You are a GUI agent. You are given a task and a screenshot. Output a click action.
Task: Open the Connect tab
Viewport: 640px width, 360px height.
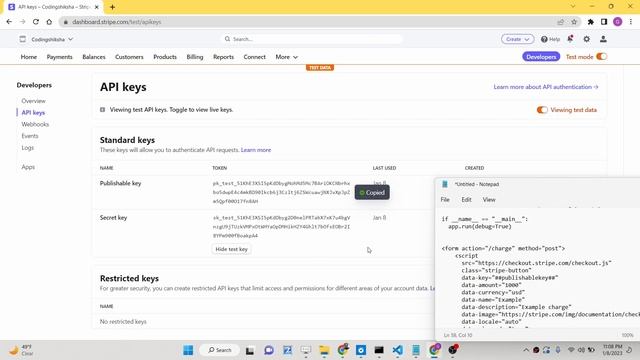coord(255,57)
